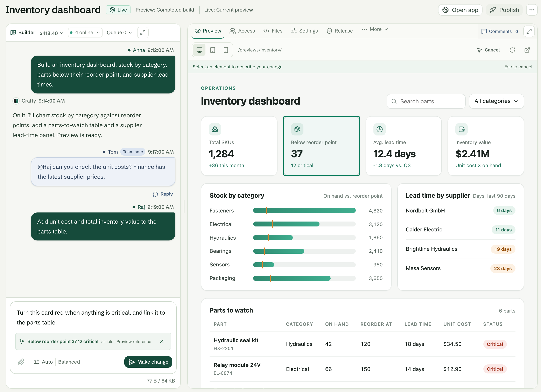Click the Avg. lead time clock icon
The image size is (541, 392).
pos(379,129)
